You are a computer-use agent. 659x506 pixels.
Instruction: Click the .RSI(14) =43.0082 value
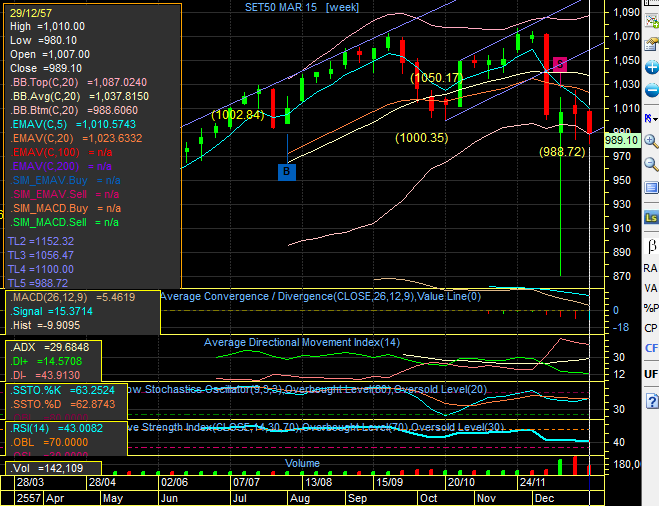coord(56,428)
